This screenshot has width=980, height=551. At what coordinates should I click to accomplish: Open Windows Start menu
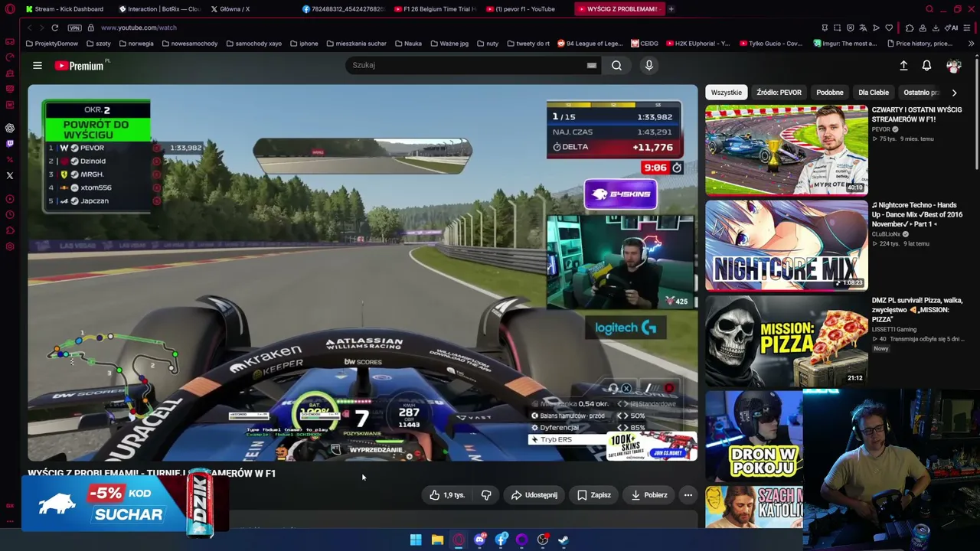416,540
